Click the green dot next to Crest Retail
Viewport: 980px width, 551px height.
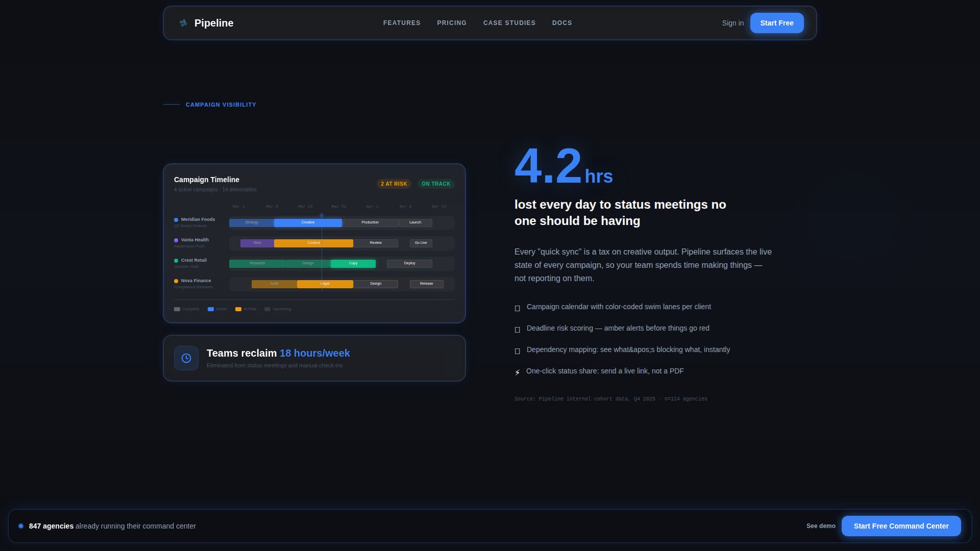click(x=176, y=261)
